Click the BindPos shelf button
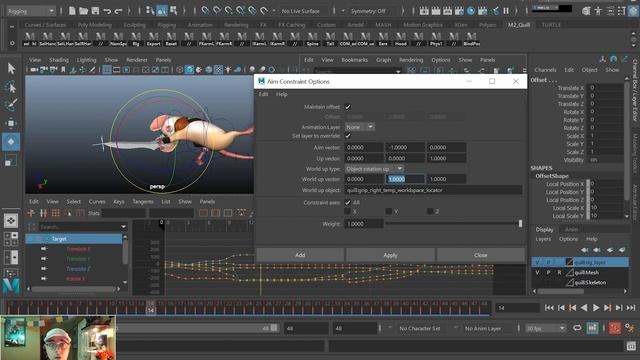Viewport: 640px width, 360px height. click(471, 39)
